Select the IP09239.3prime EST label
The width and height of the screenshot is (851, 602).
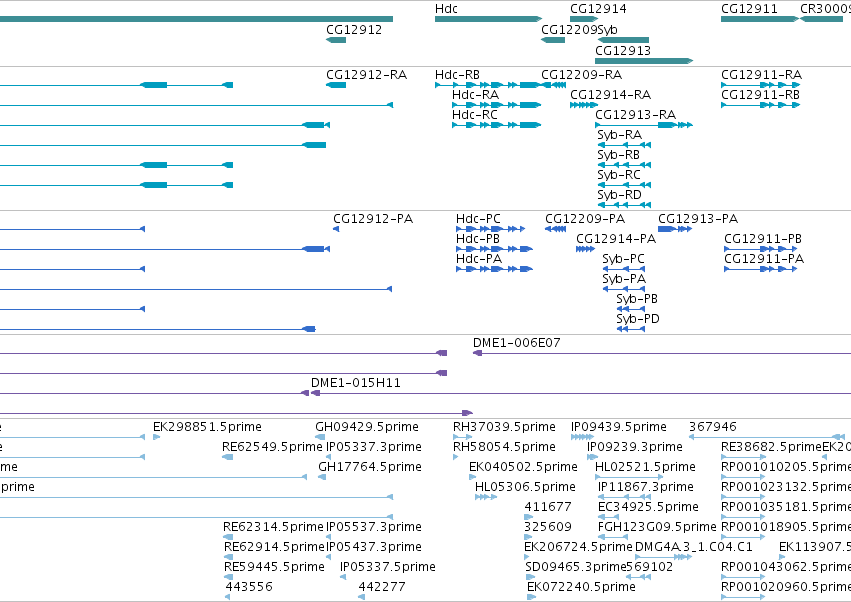point(635,447)
